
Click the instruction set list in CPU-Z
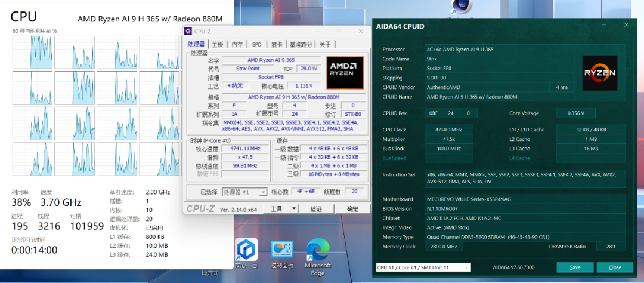pyautogui.click(x=295, y=126)
